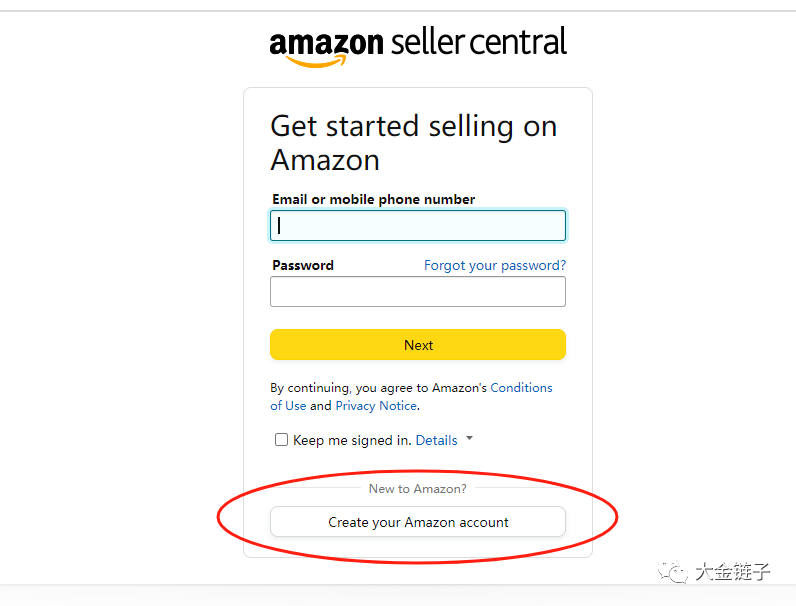Click the New to Amazon divider text
This screenshot has height=606, width=796.
click(417, 488)
